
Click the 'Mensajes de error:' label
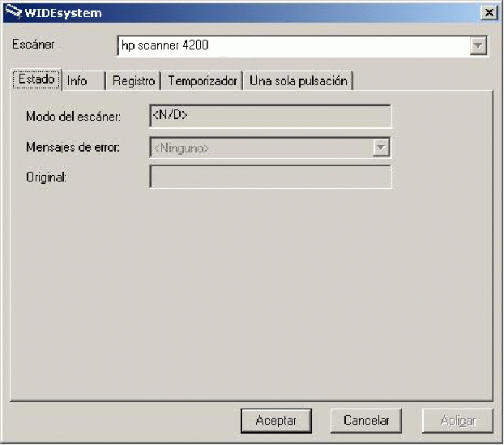tap(73, 148)
